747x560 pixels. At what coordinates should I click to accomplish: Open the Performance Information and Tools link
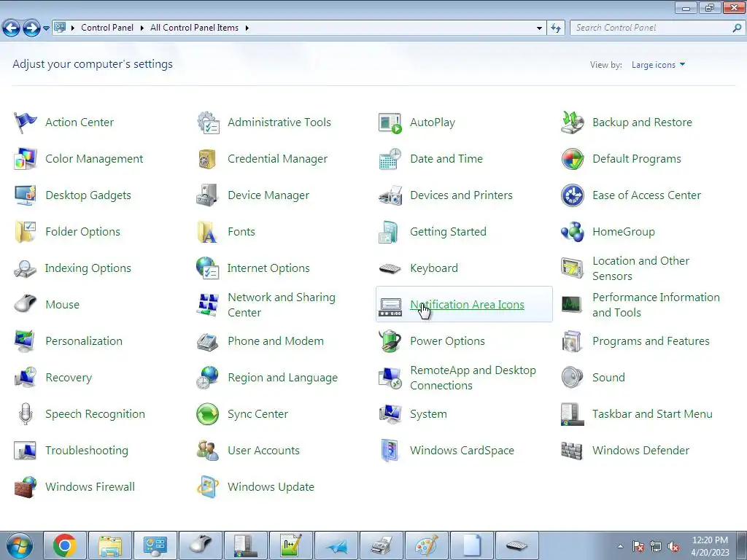[656, 305]
